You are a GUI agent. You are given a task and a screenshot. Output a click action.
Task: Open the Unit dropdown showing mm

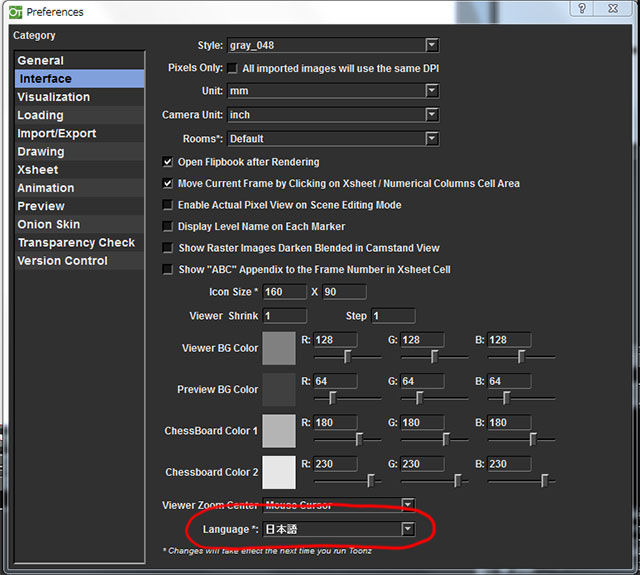333,91
